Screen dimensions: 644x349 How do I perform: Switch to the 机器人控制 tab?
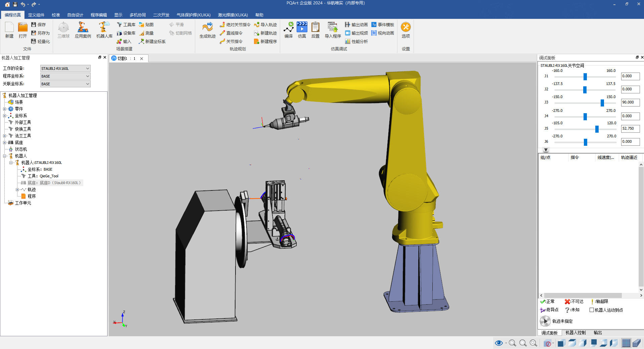(575, 333)
